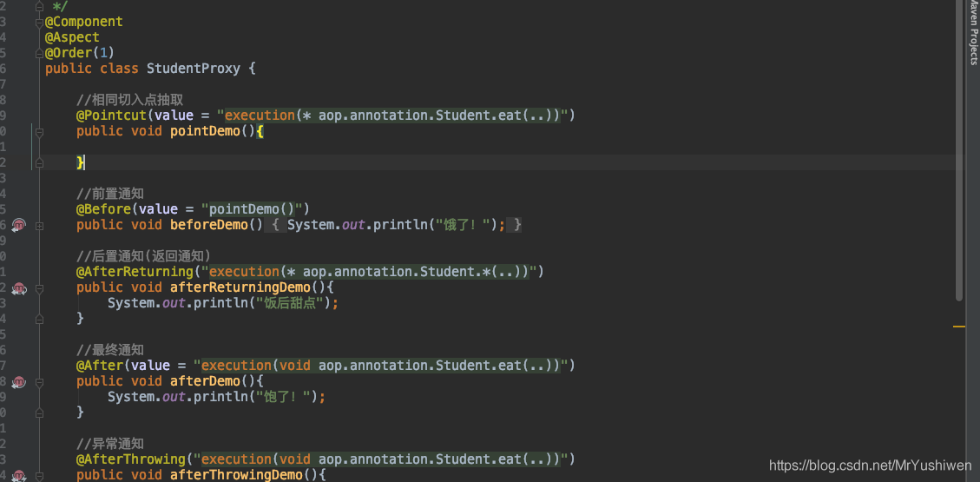
Task: Click the @AfterReturning annotation
Action: click(x=135, y=272)
